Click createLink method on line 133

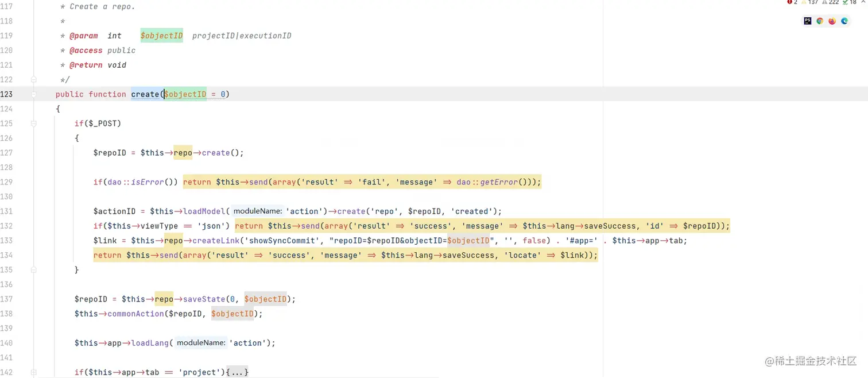tap(216, 241)
